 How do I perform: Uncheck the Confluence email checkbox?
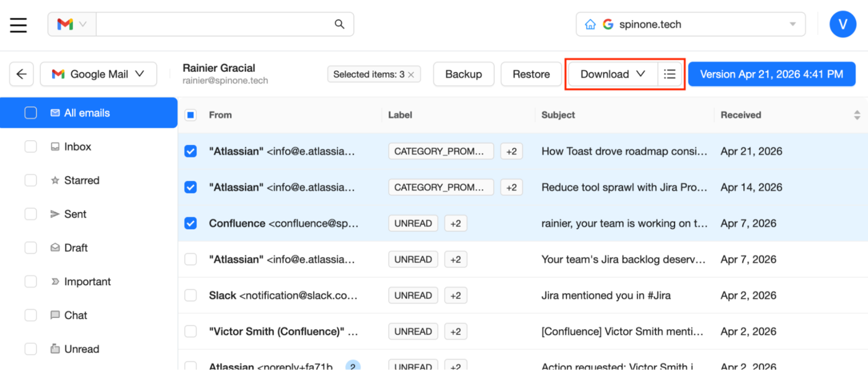[191, 223]
